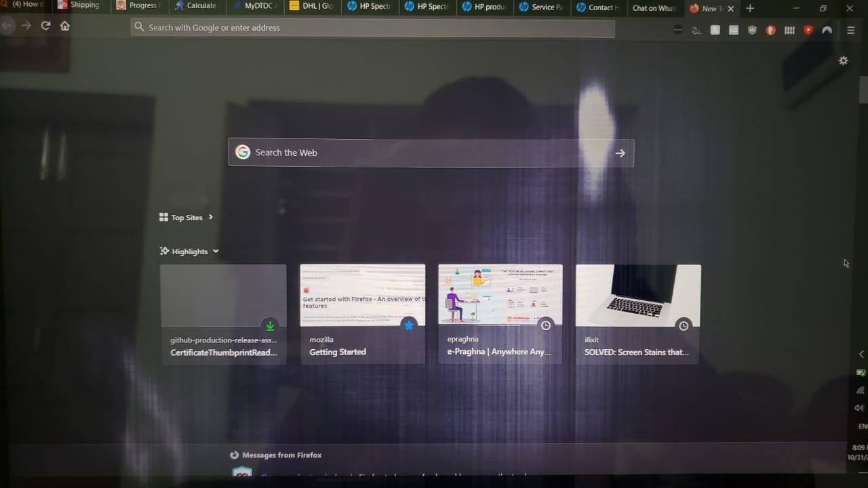Viewport: 868px width, 488px height.
Task: Click the Search the Web box
Action: pyautogui.click(x=420, y=153)
